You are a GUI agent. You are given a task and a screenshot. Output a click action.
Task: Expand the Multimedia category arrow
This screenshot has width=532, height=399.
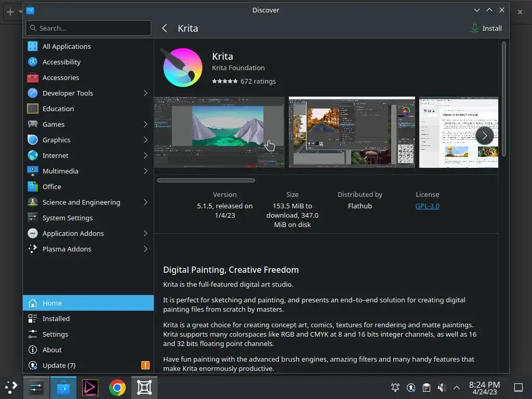[145, 171]
